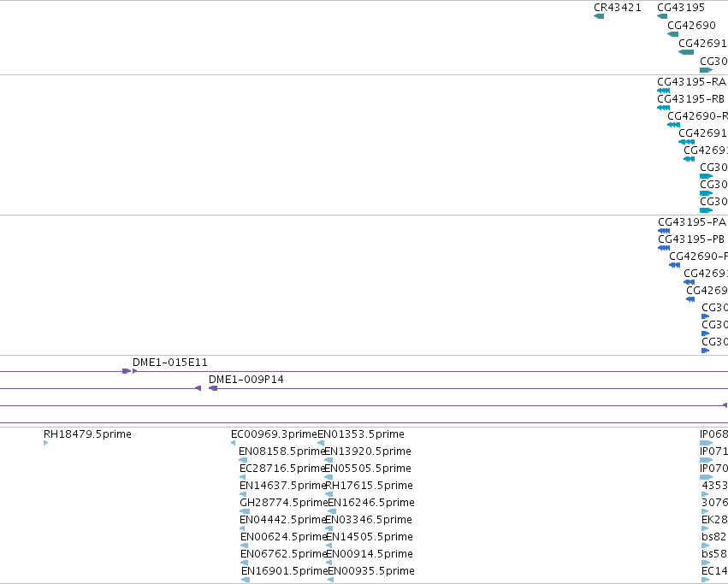Click the teal gene glyph beneath the plain CG43195 label
This screenshot has height=584, width=728.
(662, 16)
